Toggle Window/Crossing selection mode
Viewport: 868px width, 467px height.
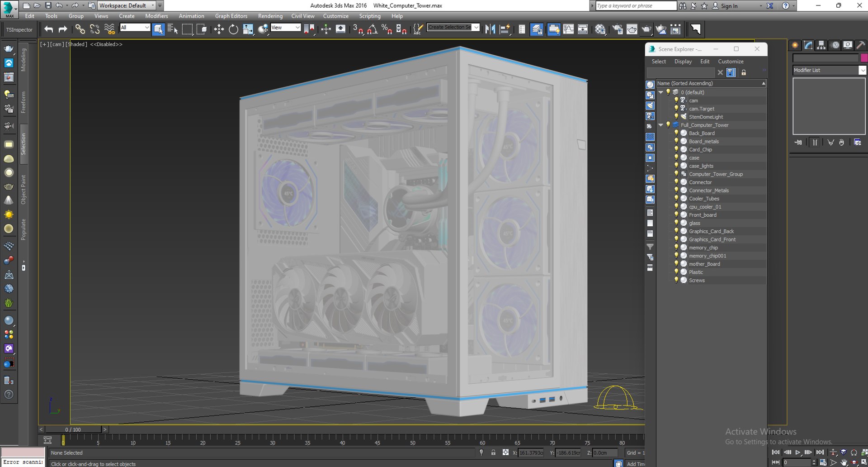[202, 29]
